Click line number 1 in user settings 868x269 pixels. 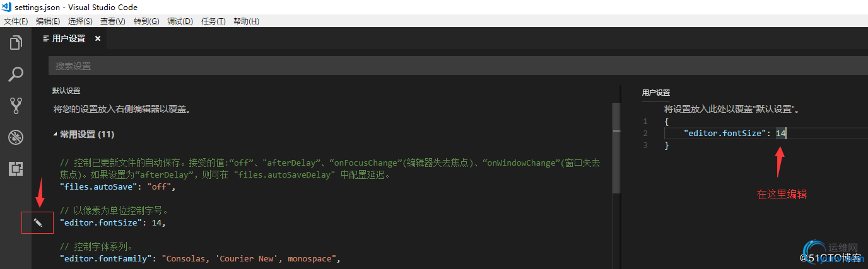[645, 122]
